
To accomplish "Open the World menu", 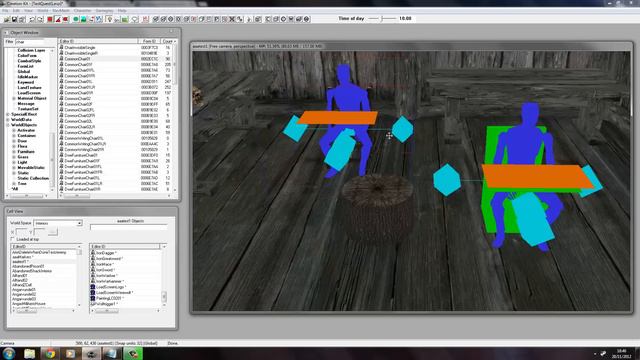I will click(x=43, y=11).
